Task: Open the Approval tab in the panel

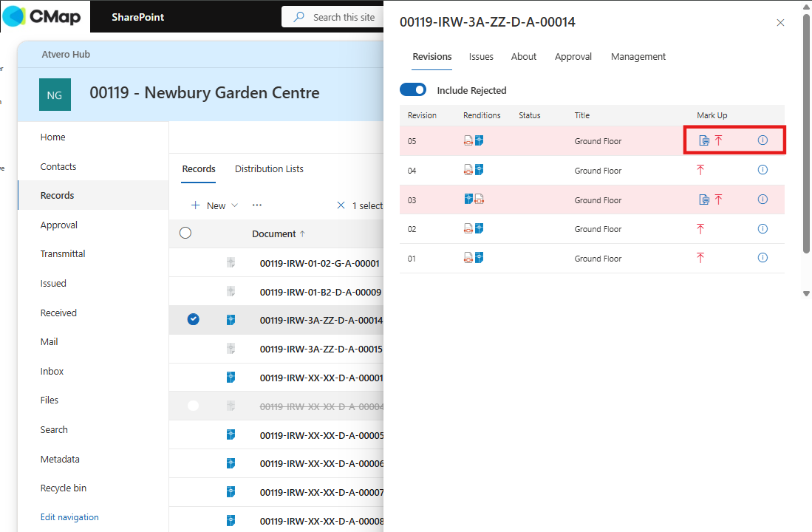Action: (x=573, y=56)
